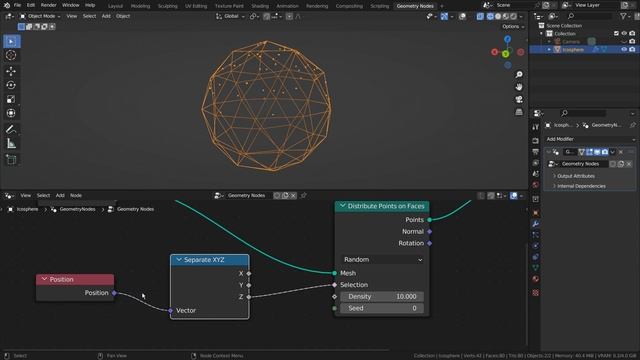The width and height of the screenshot is (640, 360).
Task: Open the Render properties tab
Action: tap(536, 140)
